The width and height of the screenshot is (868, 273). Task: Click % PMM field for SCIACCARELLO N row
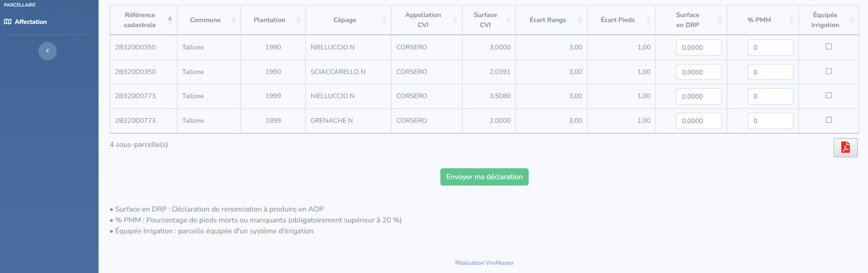coord(770,72)
